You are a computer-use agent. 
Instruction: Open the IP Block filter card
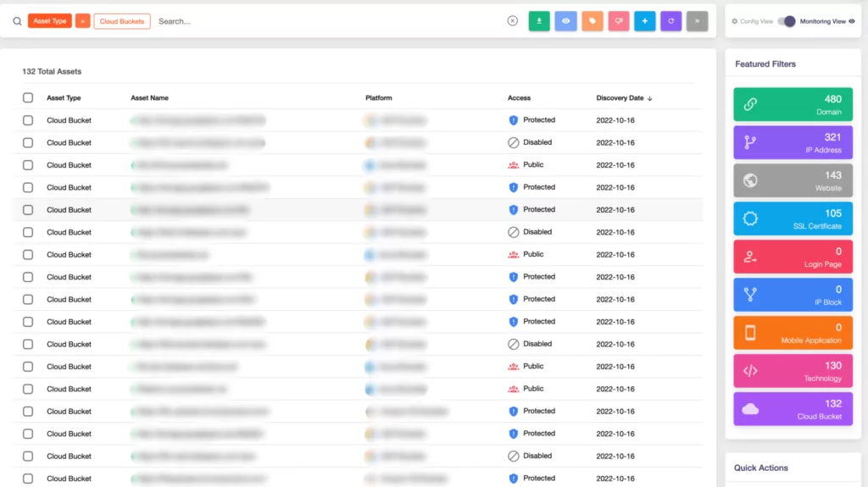[793, 295]
